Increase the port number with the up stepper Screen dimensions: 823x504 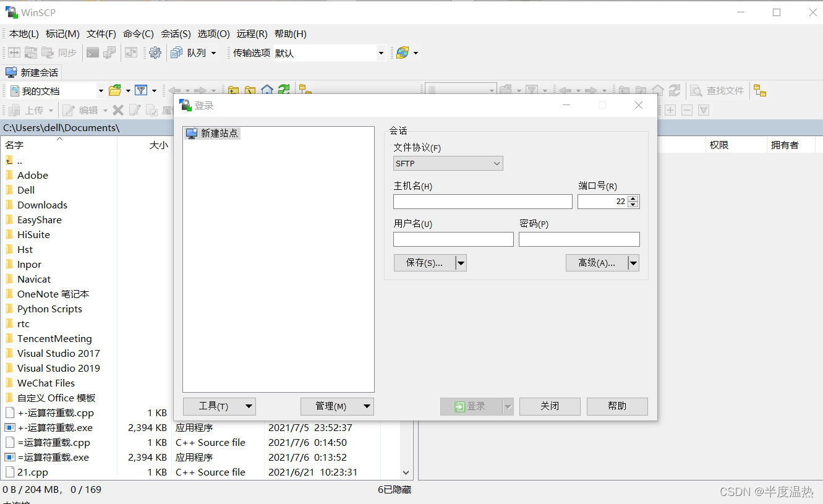click(x=633, y=198)
